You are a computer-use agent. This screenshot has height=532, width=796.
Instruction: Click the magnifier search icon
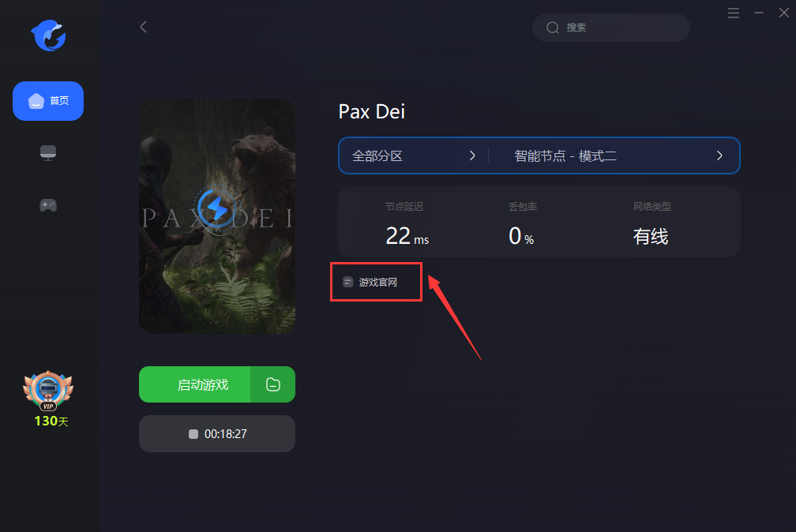tap(552, 28)
